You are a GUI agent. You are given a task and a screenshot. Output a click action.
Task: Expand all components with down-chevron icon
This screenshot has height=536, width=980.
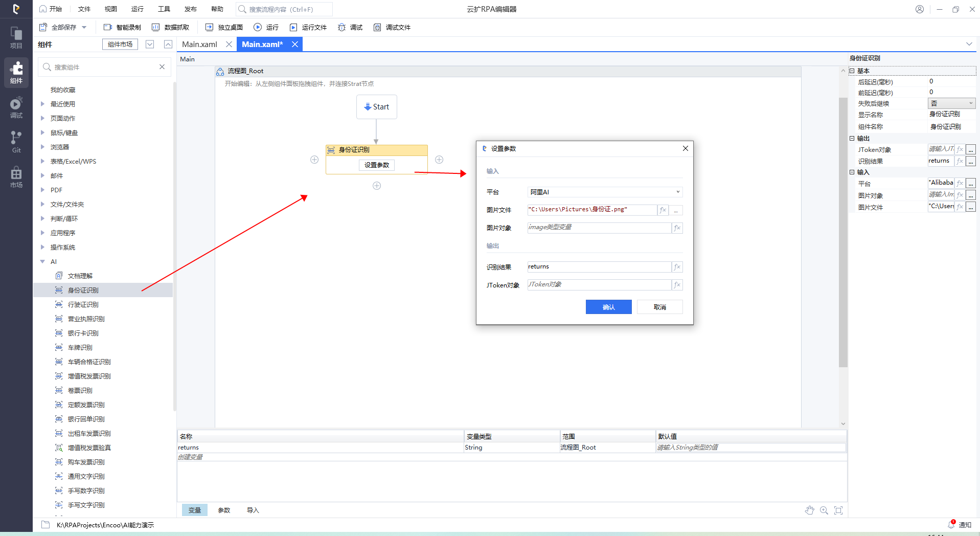pos(150,44)
